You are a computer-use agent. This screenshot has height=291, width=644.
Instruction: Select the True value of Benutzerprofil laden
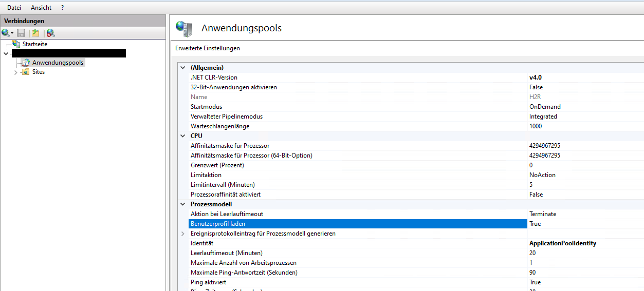[x=535, y=224]
